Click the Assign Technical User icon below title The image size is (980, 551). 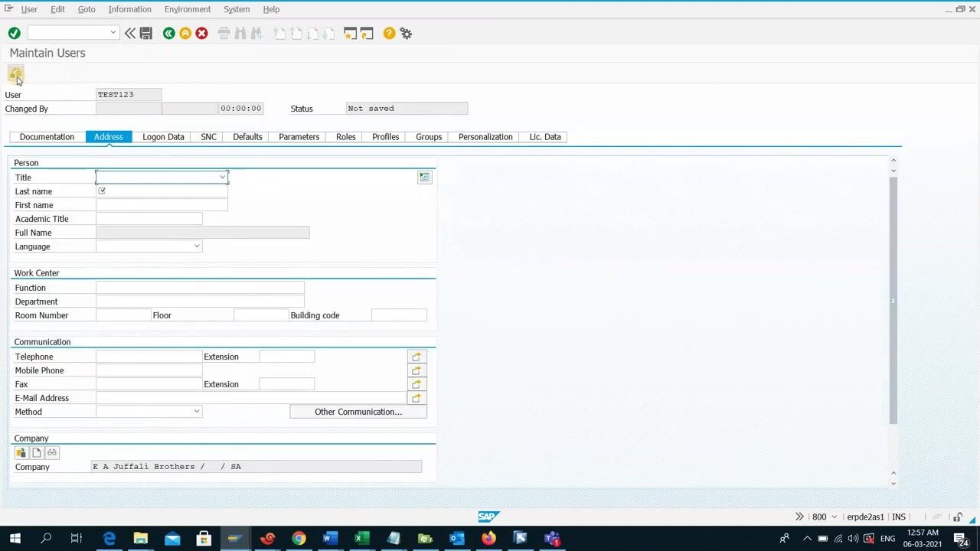click(x=15, y=73)
